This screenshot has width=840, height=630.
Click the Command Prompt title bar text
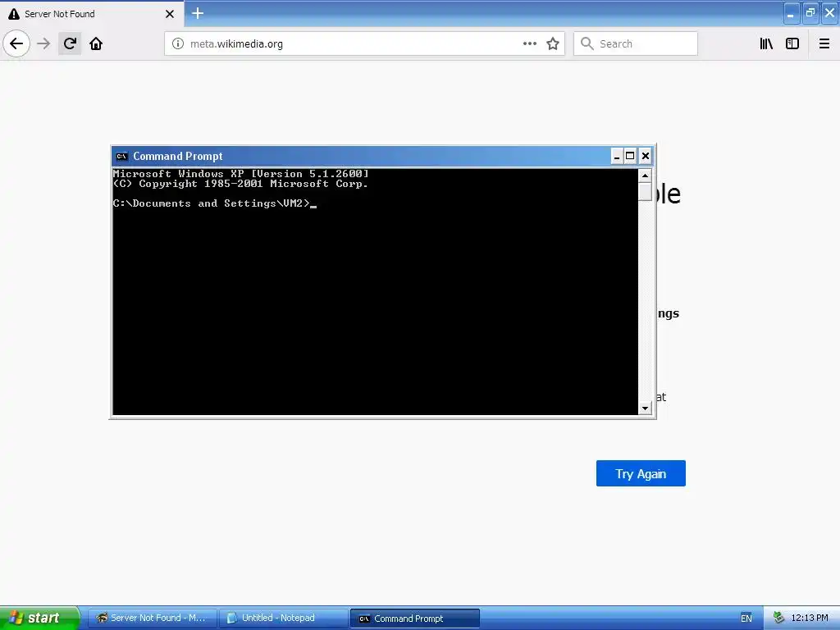pyautogui.click(x=178, y=157)
